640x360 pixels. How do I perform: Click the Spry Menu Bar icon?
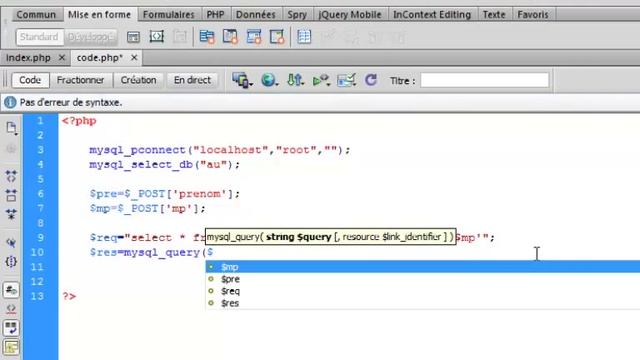tap(207, 37)
